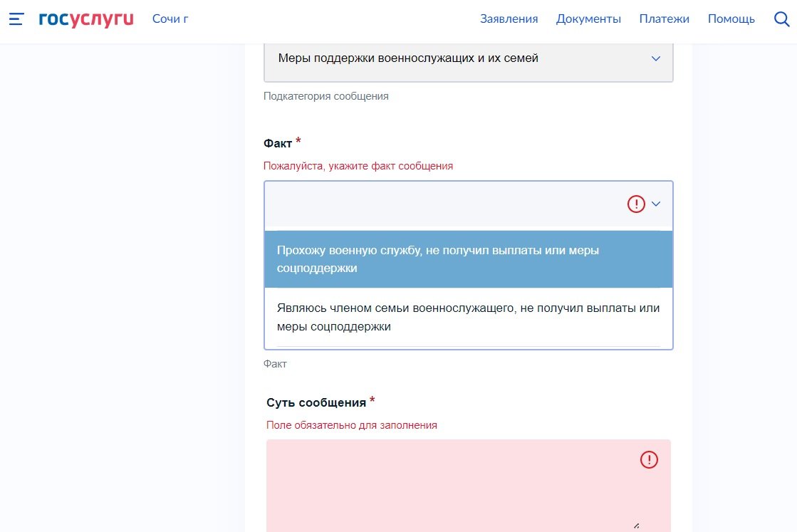
Task: Open search with the magnifier icon
Action: [781, 19]
